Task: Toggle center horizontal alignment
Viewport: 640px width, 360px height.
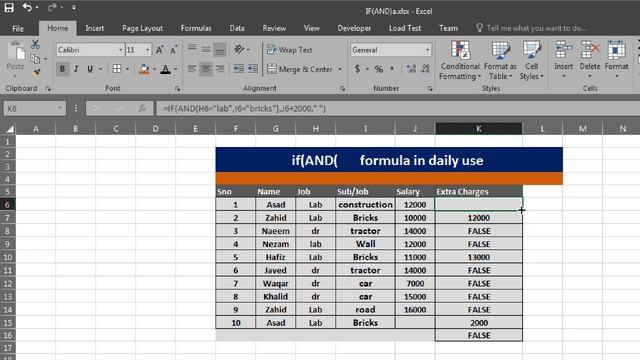Action: [x=206, y=69]
